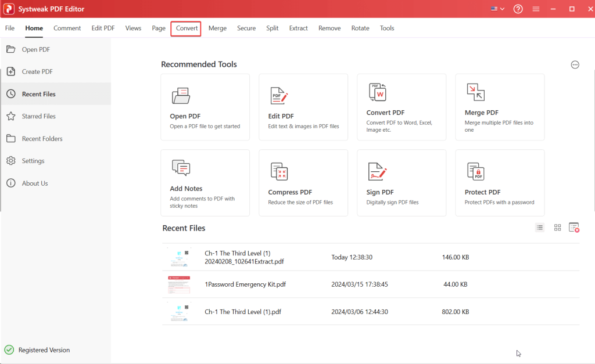The width and height of the screenshot is (595, 364).
Task: Select the Split tab
Action: 272,28
